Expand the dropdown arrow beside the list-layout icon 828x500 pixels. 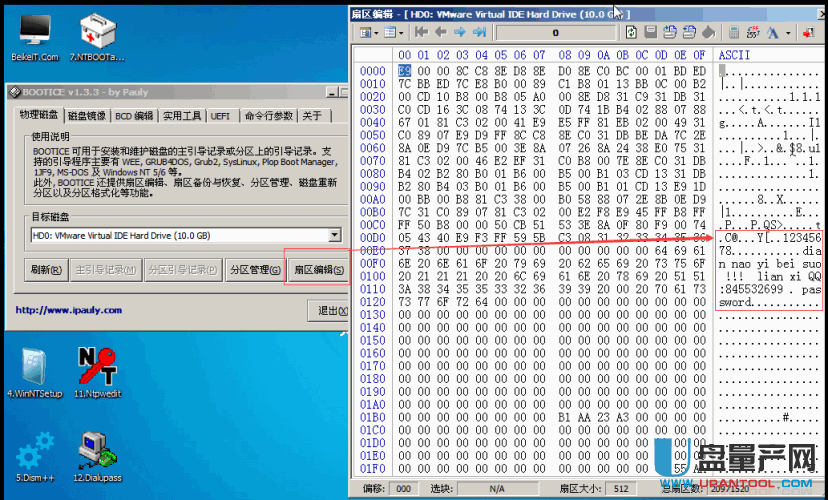click(401, 33)
